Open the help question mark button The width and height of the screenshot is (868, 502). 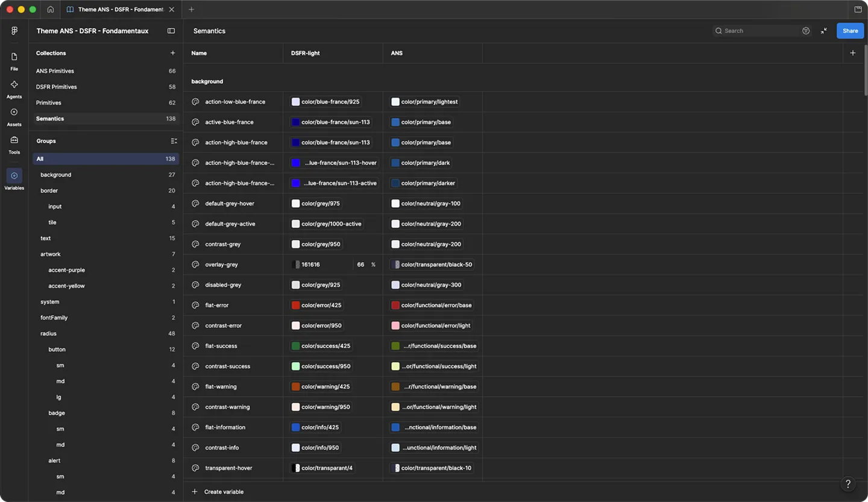[x=848, y=484]
